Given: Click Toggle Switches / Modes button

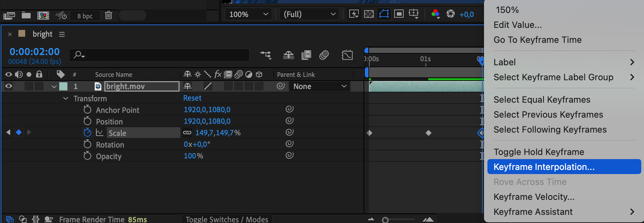Looking at the screenshot, I should pos(227,219).
